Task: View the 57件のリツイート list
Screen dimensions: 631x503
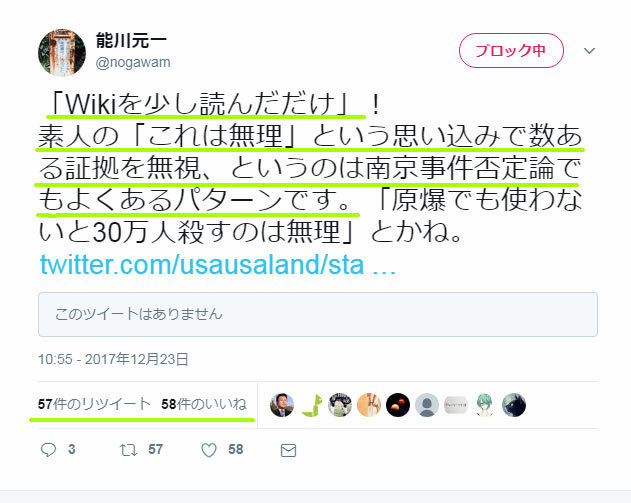Action: [94, 404]
